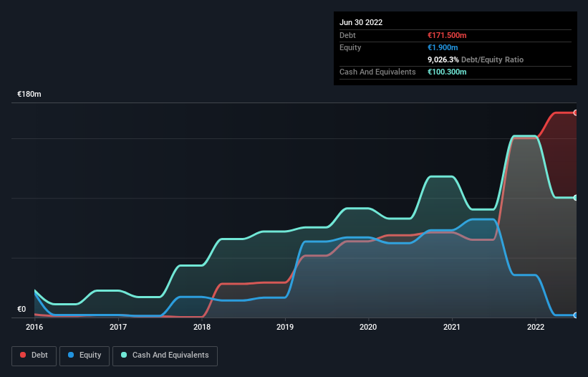
Task: Click the red dot in Debt legend
Action: [x=23, y=355]
